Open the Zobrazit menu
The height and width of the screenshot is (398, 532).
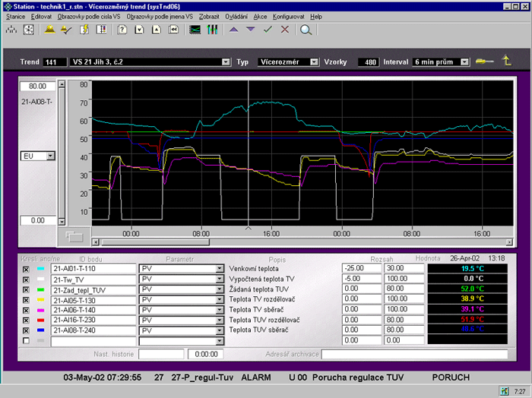(207, 16)
